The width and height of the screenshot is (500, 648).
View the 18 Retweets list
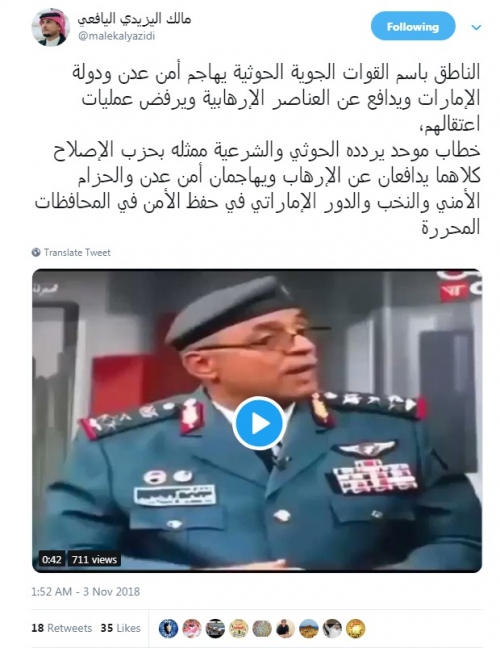click(x=62, y=628)
